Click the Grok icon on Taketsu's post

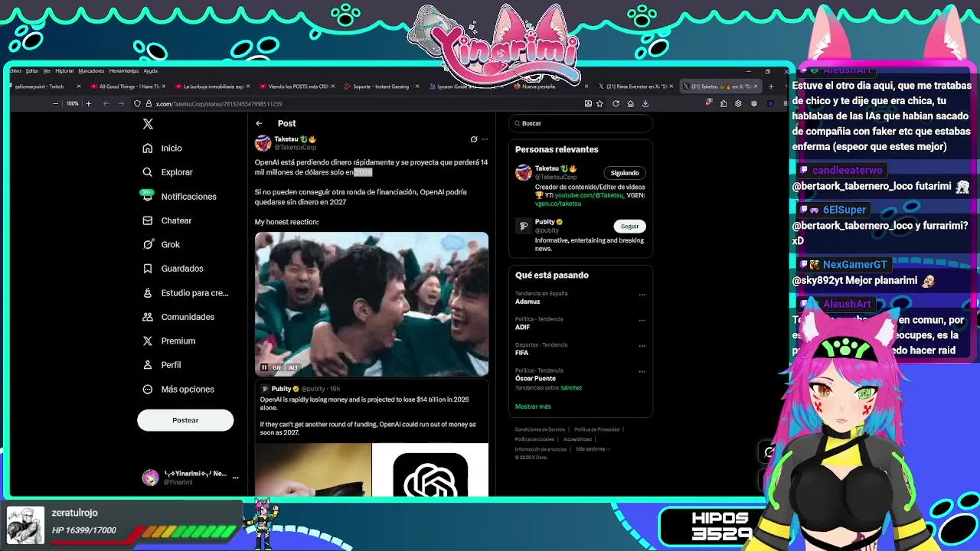(x=474, y=139)
